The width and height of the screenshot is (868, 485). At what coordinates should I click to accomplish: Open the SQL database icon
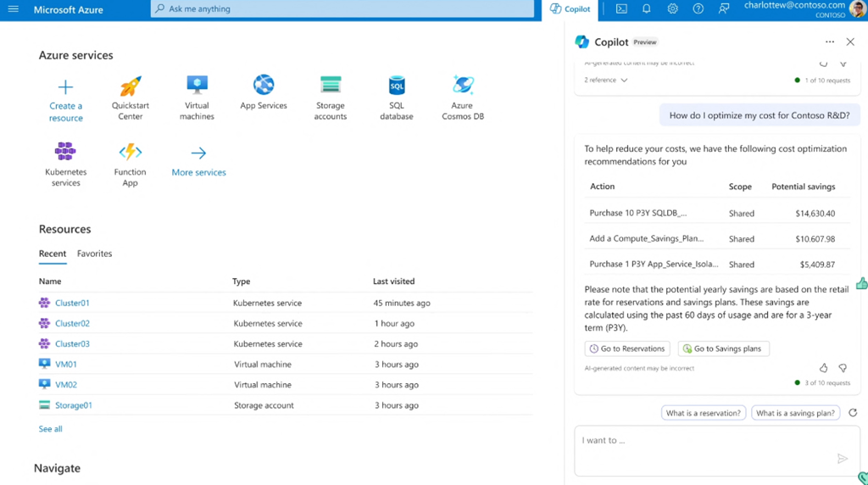(x=396, y=86)
